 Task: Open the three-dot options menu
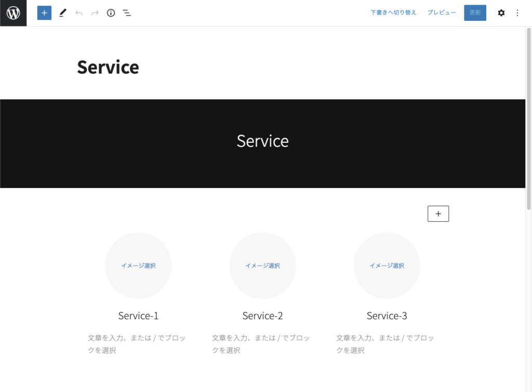[x=517, y=13]
